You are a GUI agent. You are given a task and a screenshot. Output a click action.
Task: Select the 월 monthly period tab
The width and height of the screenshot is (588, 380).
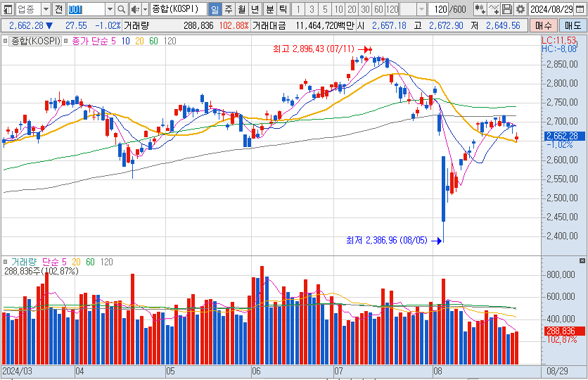[241, 9]
